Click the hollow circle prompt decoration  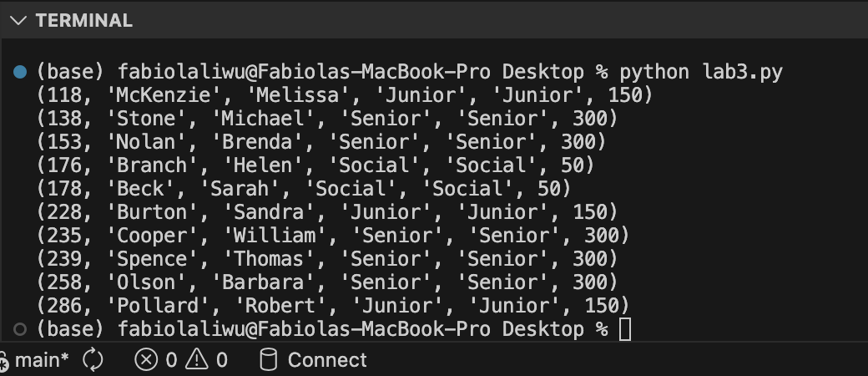coord(21,328)
